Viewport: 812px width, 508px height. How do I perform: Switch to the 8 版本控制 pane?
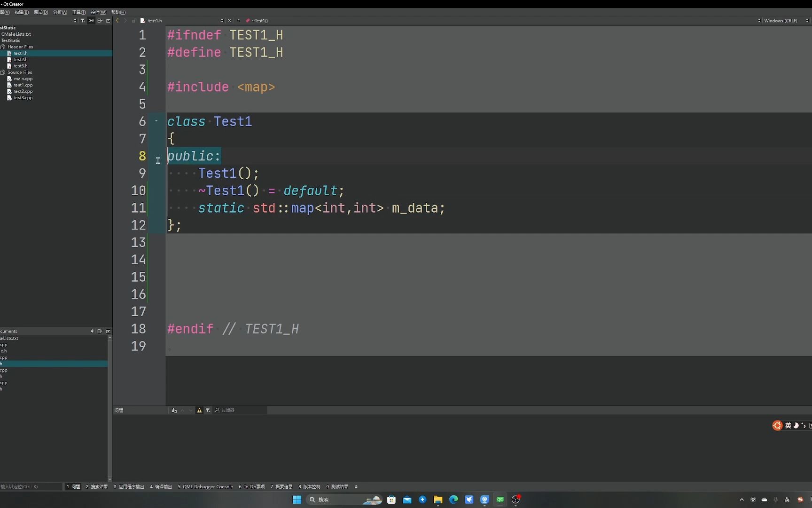click(309, 486)
